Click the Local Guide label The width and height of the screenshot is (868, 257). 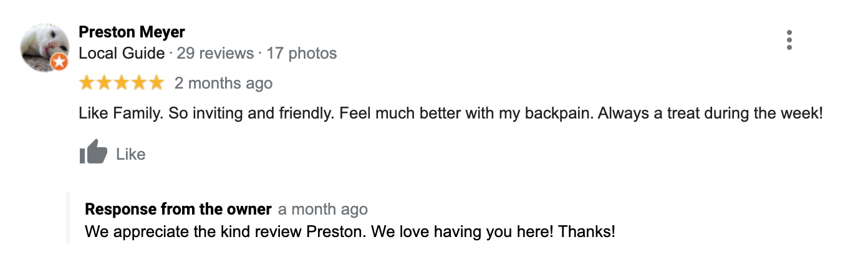(122, 54)
